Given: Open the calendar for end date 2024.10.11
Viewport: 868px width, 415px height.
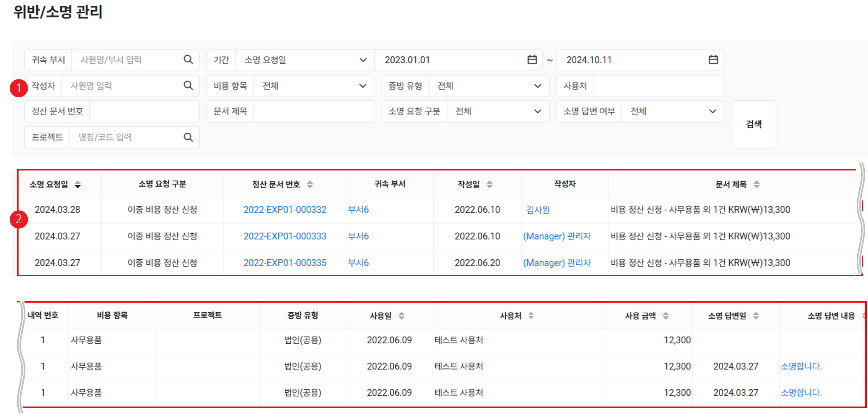Looking at the screenshot, I should tap(713, 60).
